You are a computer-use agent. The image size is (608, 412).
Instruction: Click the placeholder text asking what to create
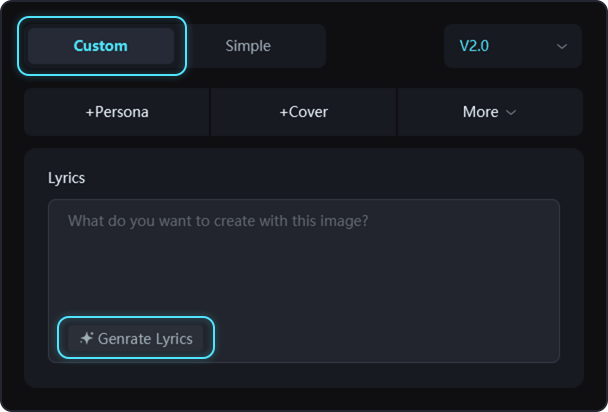tap(218, 220)
